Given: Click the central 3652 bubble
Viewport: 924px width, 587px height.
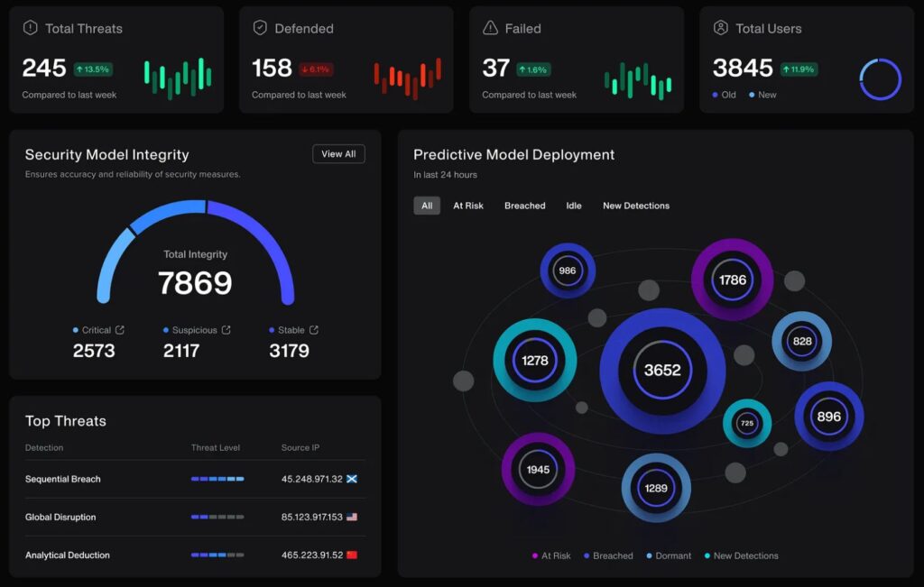Looking at the screenshot, I should (x=662, y=371).
